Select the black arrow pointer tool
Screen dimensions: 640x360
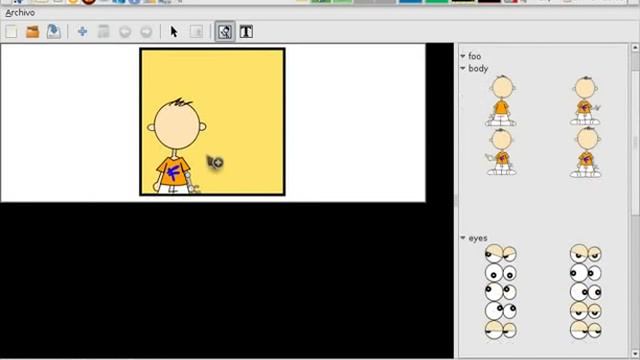coord(174,31)
